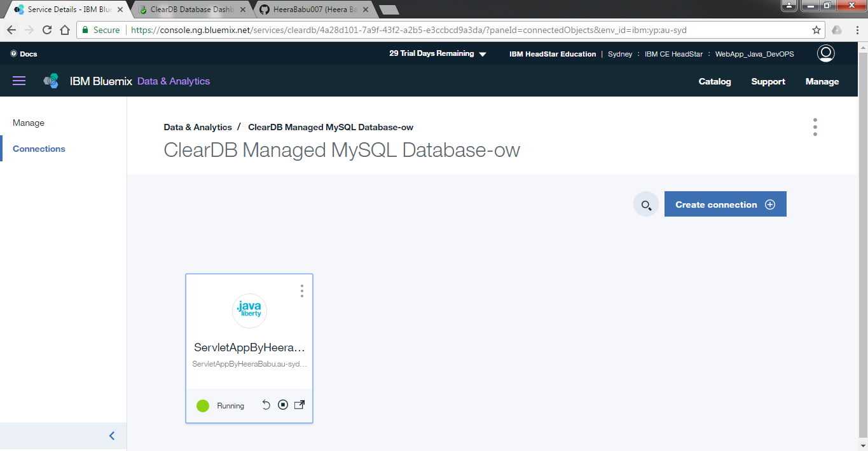The height and width of the screenshot is (451, 868).
Task: Stop the ServletAppByHeera app
Action: point(283,405)
